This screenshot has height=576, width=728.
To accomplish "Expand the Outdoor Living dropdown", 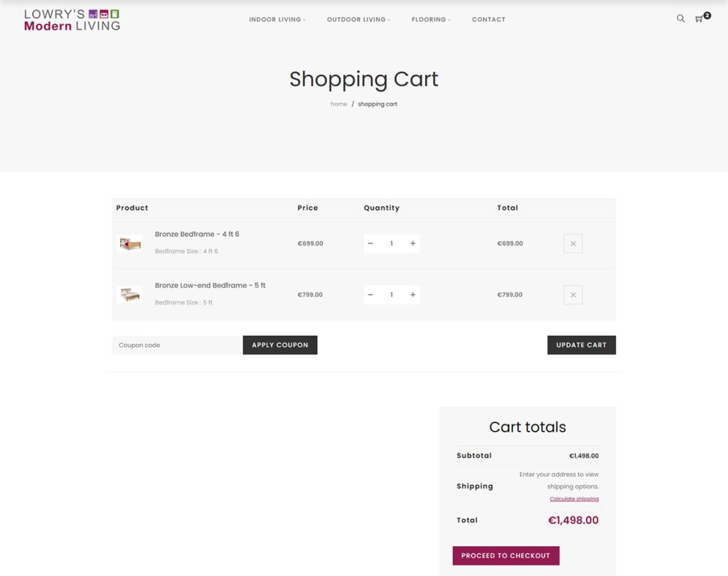I will click(x=358, y=19).
